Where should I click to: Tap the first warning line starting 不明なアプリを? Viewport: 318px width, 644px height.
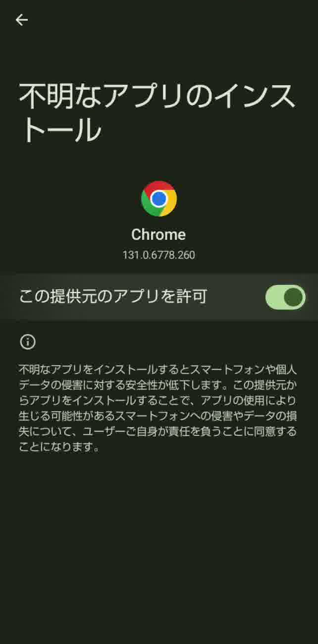158,369
